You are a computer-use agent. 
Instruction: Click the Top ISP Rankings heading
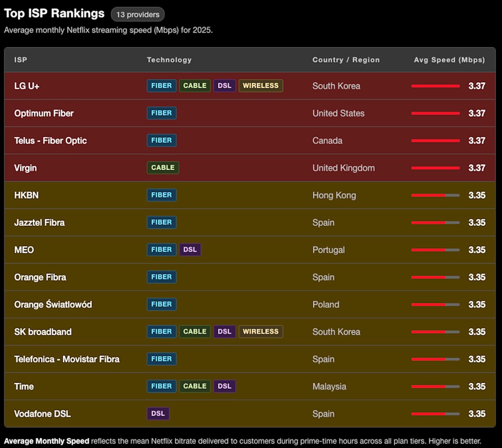(x=54, y=14)
